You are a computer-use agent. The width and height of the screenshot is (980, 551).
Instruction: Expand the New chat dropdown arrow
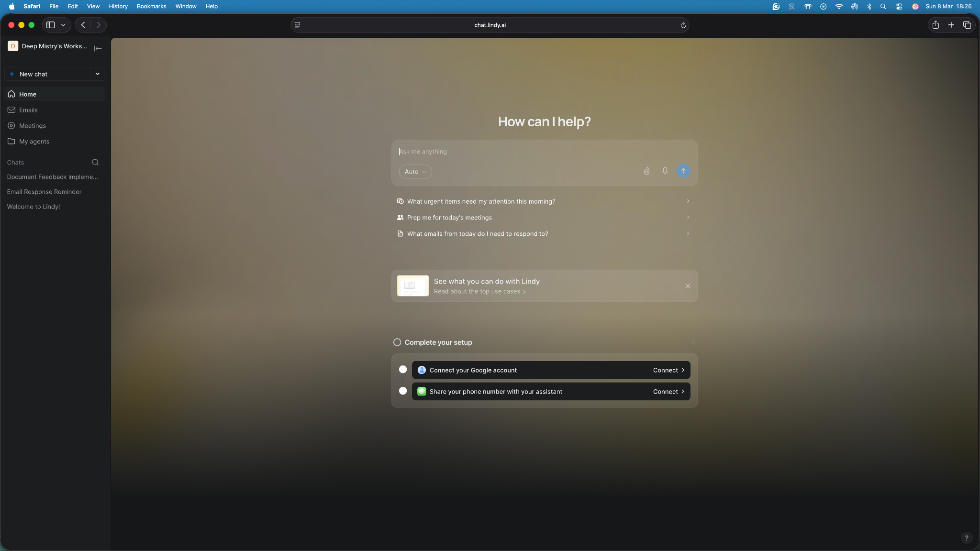[97, 74]
